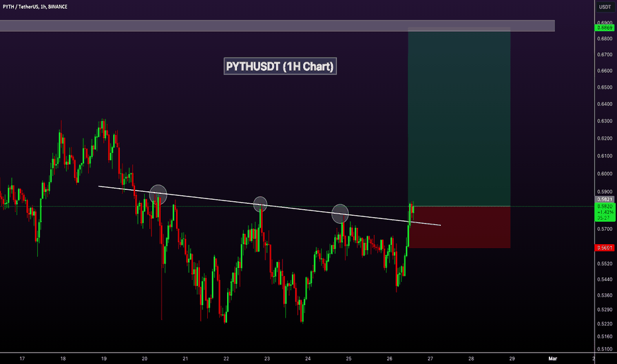617x364 pixels.
Task: Click the 0.6500 price axis label
Action: [x=605, y=87]
